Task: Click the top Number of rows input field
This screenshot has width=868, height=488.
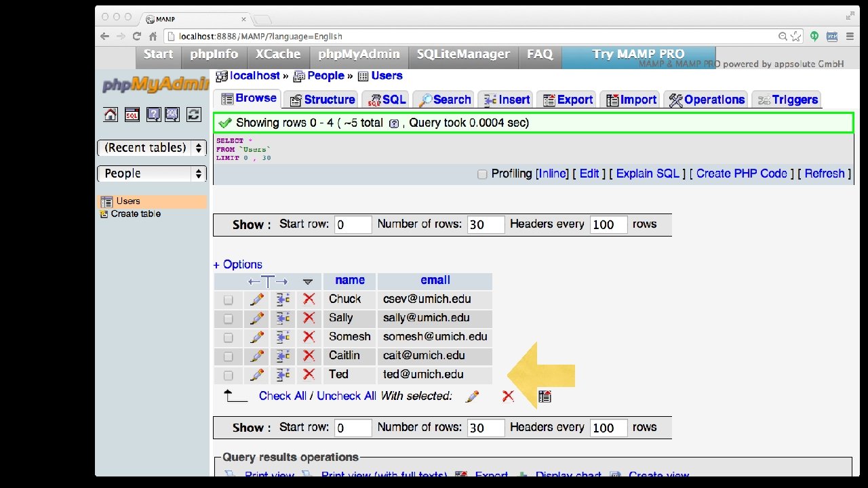Action: point(486,224)
